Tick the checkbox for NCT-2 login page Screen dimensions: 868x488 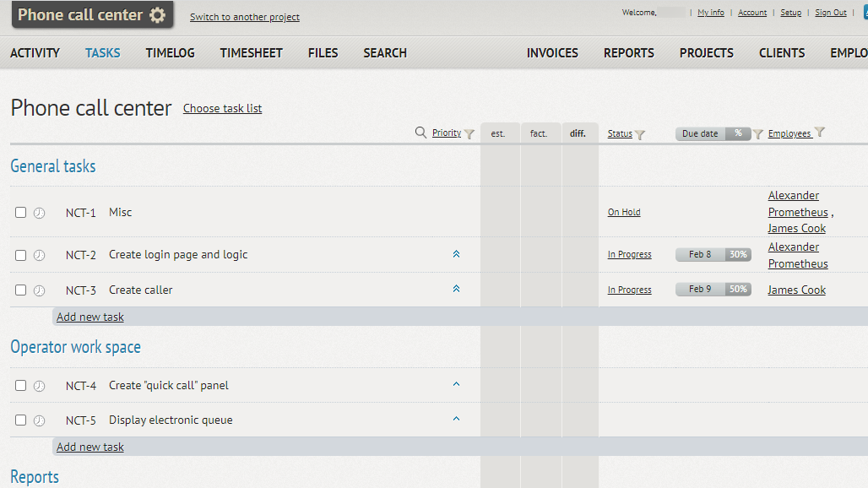click(x=20, y=255)
